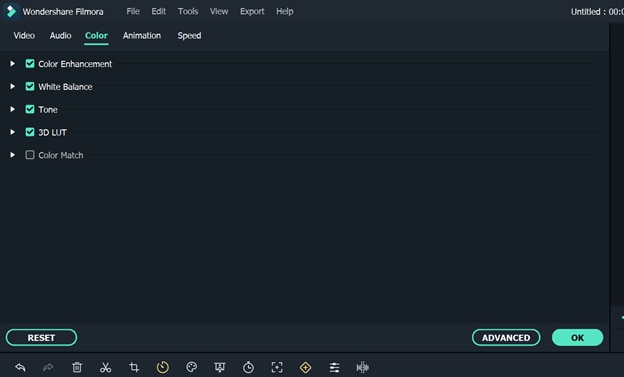Click the Delete trash can icon
The height and width of the screenshot is (377, 624).
[77, 367]
